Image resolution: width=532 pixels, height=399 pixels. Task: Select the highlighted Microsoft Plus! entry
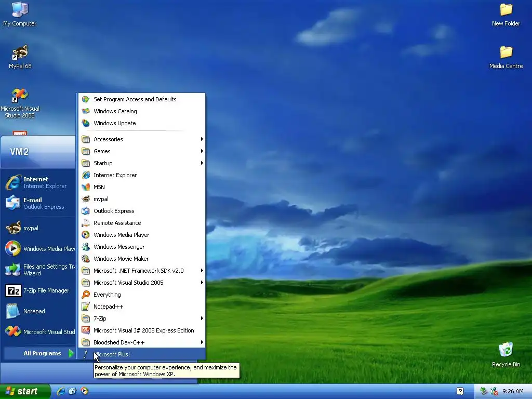[142, 354]
